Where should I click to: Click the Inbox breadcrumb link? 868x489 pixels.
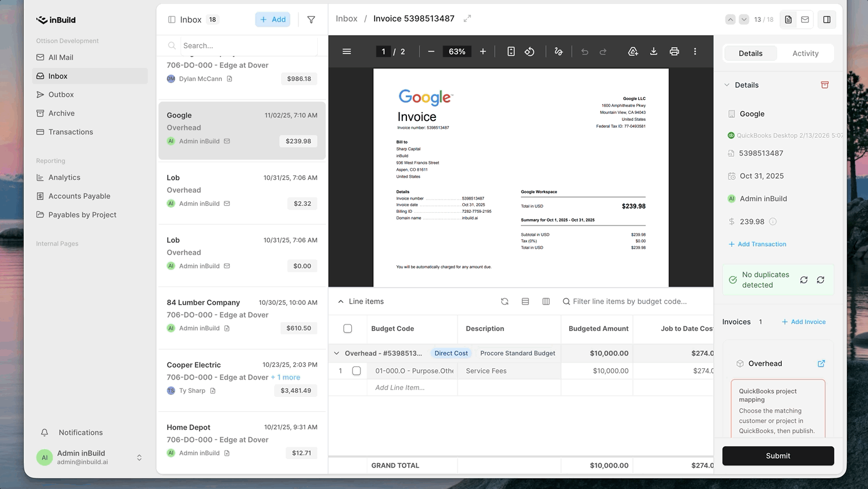point(347,18)
